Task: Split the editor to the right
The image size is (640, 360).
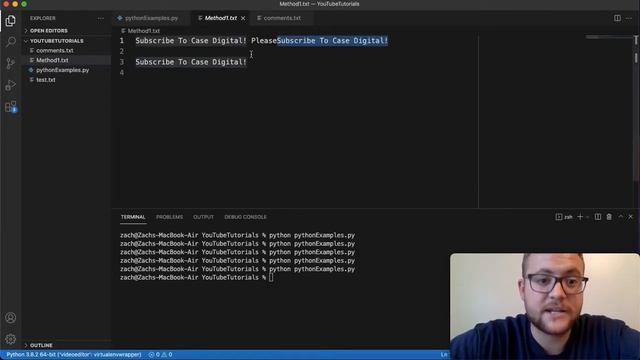Action: [x=617, y=18]
